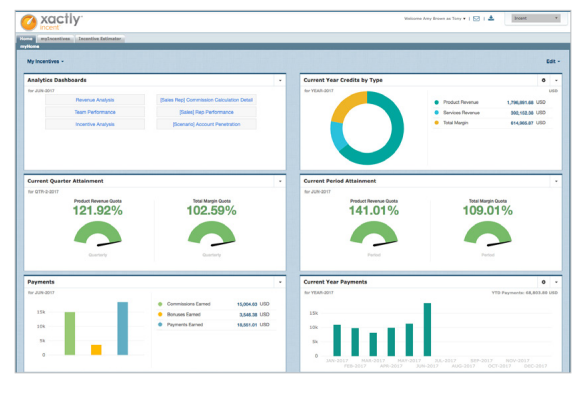Open the Revenue Analysis dashboard link
The height and width of the screenshot is (394, 588).
(x=95, y=100)
